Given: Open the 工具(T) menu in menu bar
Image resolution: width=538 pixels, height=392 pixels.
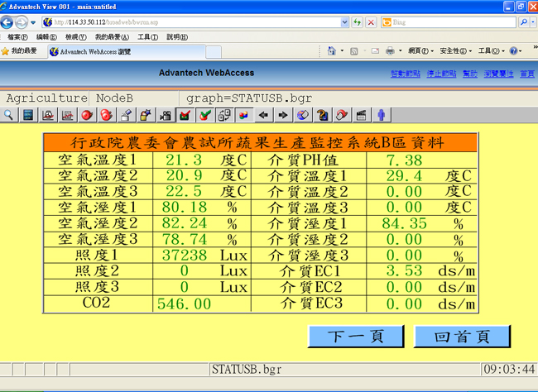Looking at the screenshot, I should tap(147, 36).
